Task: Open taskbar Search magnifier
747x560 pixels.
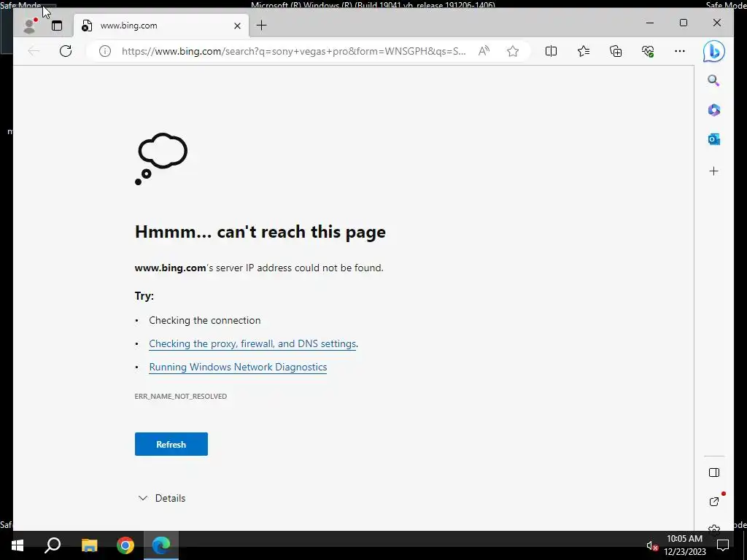Action: pyautogui.click(x=53, y=545)
